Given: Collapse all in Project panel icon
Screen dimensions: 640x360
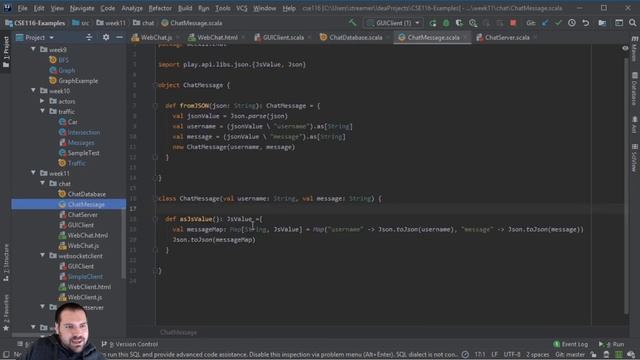Looking at the screenshot, I should pyautogui.click(x=89, y=37).
